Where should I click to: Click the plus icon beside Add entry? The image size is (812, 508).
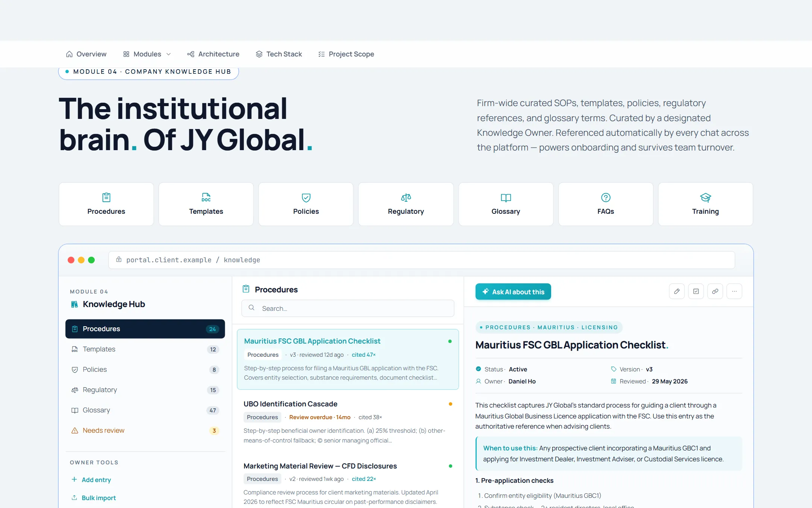[74, 479]
